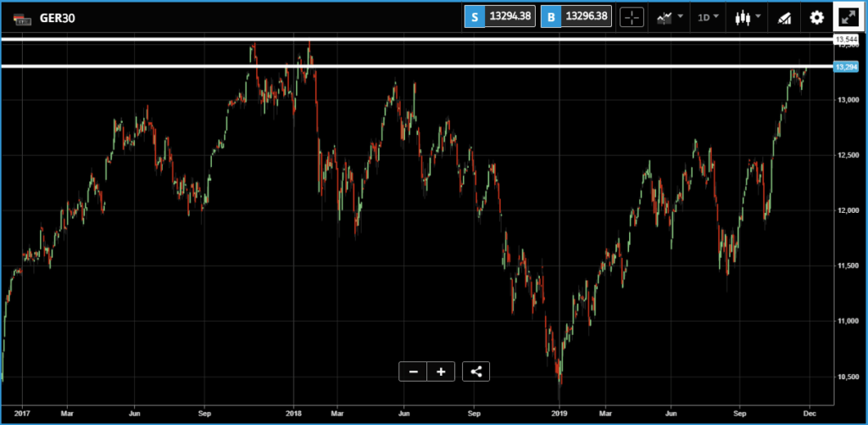Share the chart via share icon

(476, 372)
